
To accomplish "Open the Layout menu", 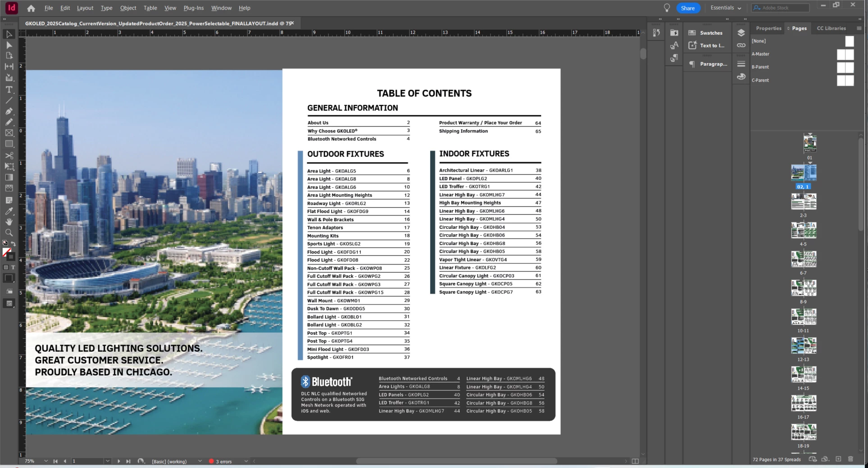I will coord(85,8).
